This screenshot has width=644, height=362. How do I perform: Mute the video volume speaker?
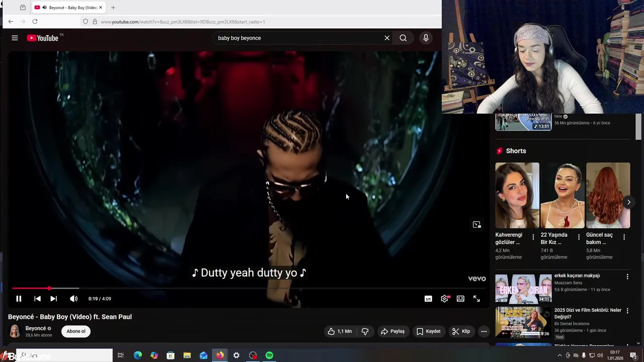tap(73, 299)
